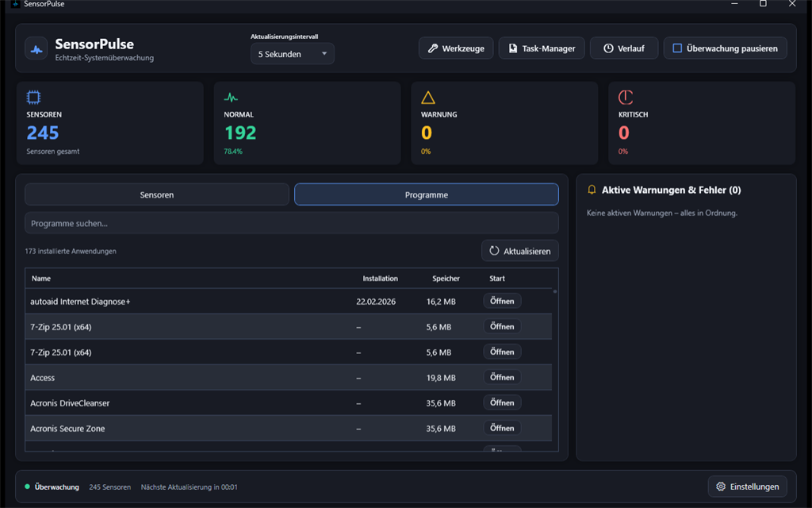Image resolution: width=812 pixels, height=508 pixels.
Task: Click the 245 sensors total value
Action: click(43, 133)
